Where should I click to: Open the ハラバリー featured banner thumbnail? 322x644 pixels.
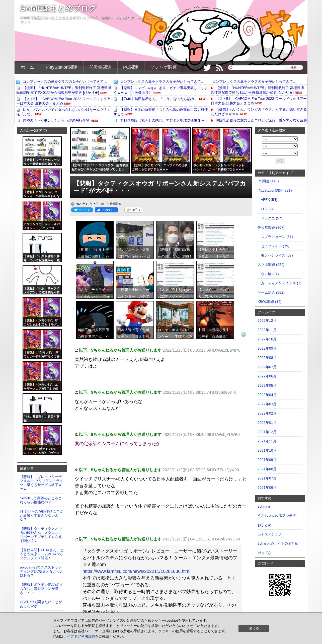click(x=222, y=150)
